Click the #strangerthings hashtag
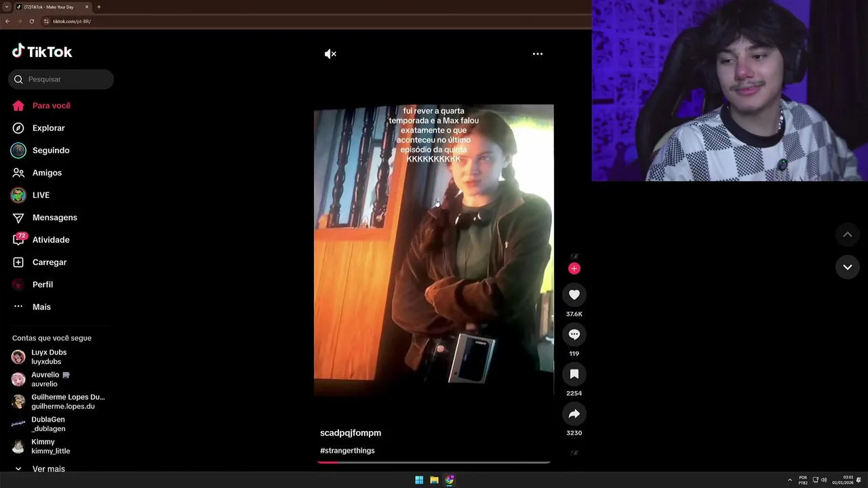This screenshot has height=488, width=868. pyautogui.click(x=347, y=451)
